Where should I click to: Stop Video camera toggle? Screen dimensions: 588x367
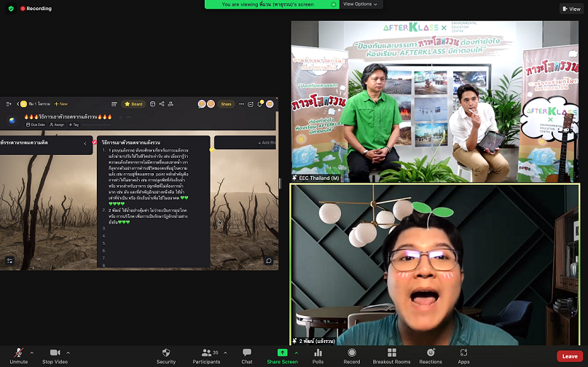(x=55, y=354)
